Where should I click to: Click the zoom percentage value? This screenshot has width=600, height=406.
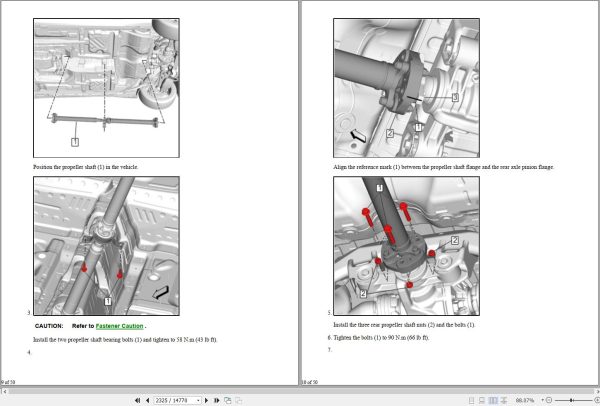tap(525, 400)
